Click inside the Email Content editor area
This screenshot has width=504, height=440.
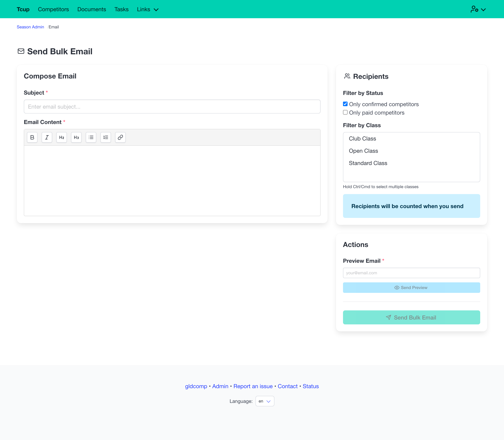pyautogui.click(x=172, y=181)
